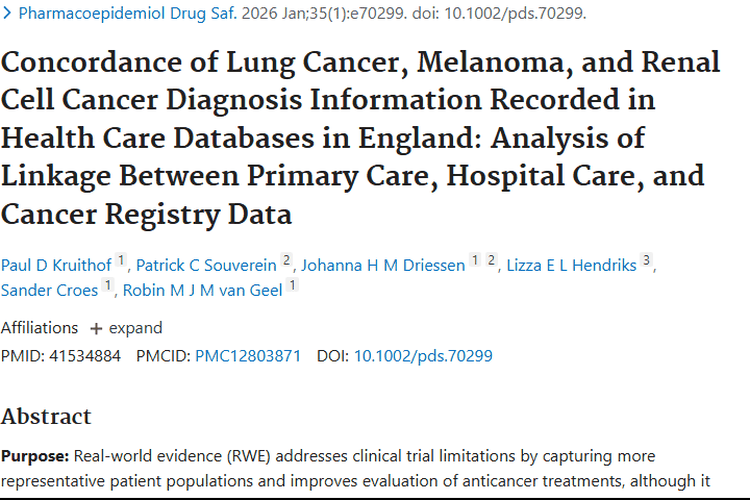This screenshot has width=750, height=500.
Task: Open author Johanna H M Driessen
Action: click(x=383, y=265)
